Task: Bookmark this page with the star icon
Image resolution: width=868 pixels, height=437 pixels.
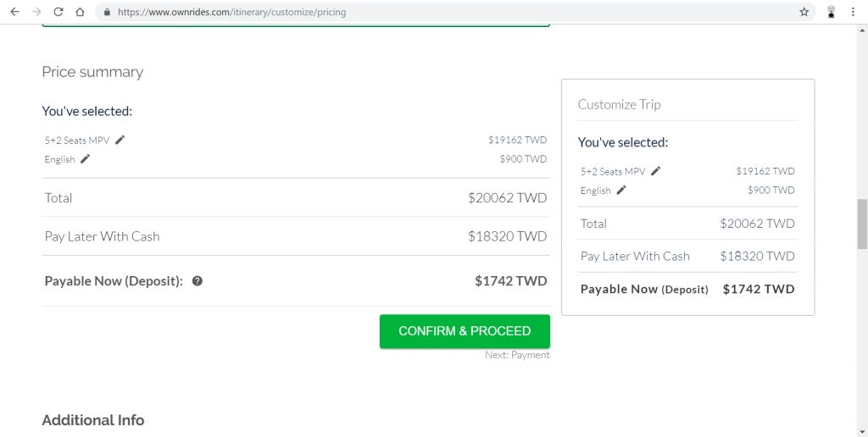Action: (804, 12)
